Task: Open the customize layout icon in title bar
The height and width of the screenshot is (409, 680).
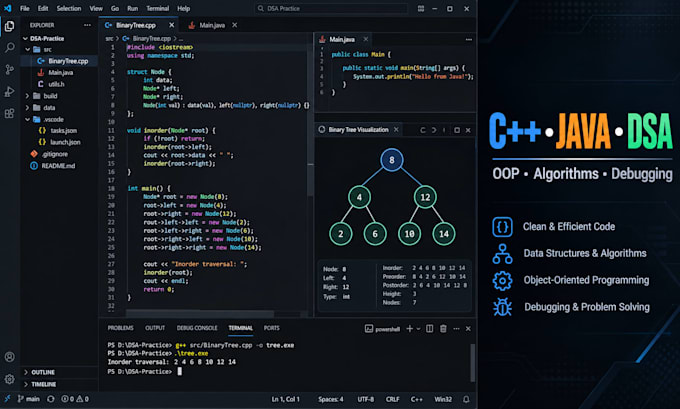Action: [x=421, y=8]
